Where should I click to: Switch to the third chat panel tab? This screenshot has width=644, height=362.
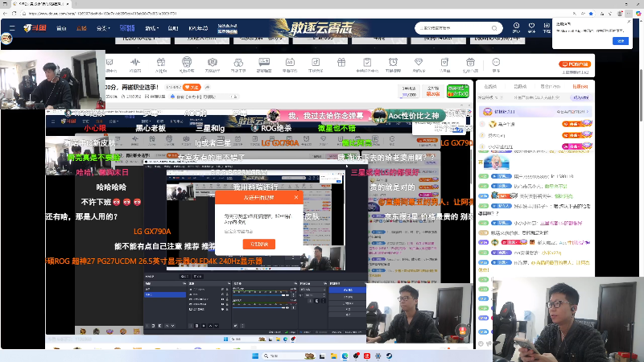pyautogui.click(x=551, y=87)
